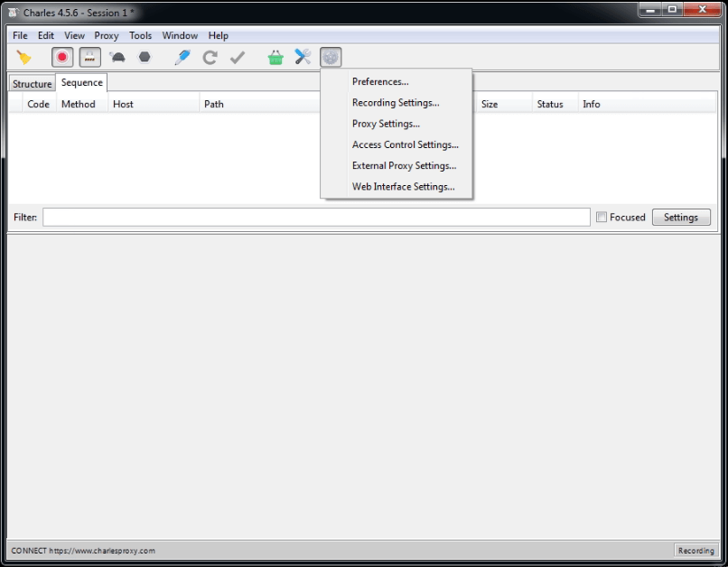Open the Proxy menu
The height and width of the screenshot is (567, 728).
(x=107, y=36)
